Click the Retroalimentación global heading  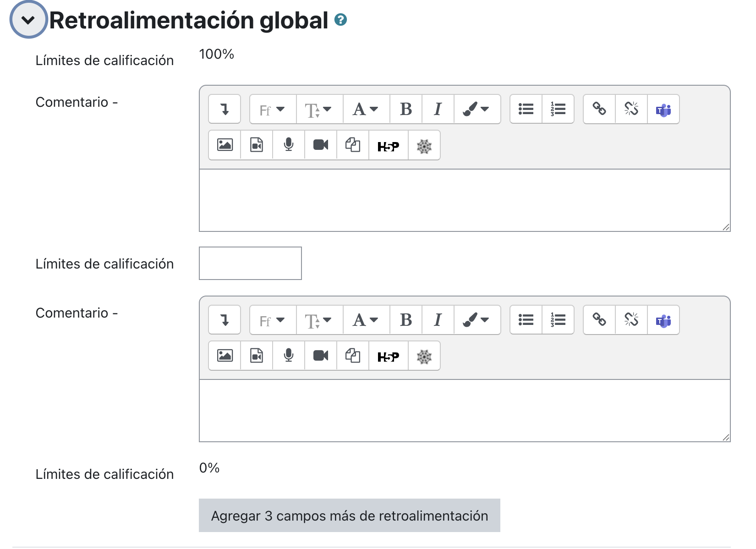189,20
